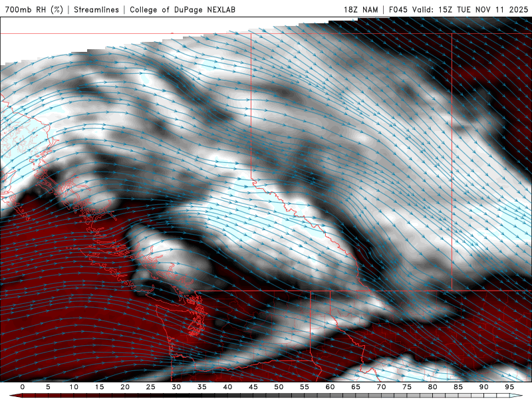Click the 95 label on the color bar
Screen dimensions: 532x399
pos(509,387)
